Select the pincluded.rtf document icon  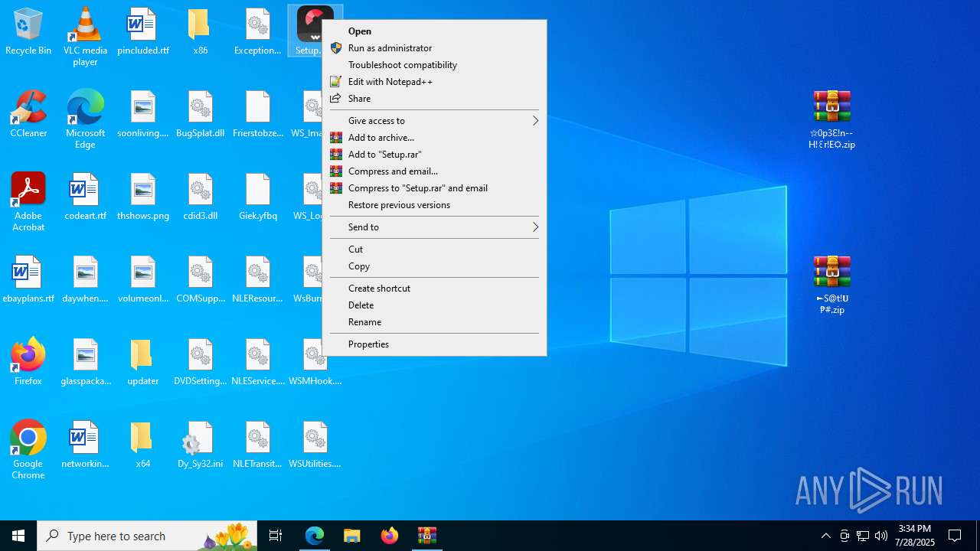[143, 31]
